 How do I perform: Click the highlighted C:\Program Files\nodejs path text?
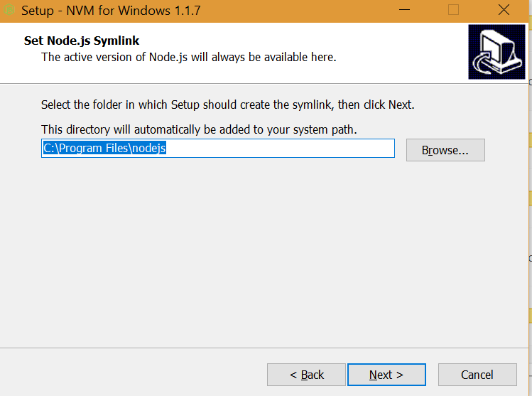pyautogui.click(x=104, y=149)
